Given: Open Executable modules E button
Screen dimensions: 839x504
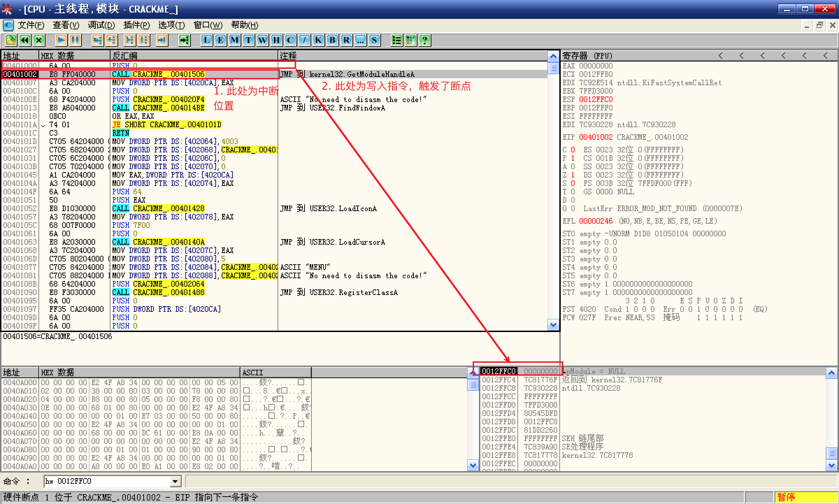Looking at the screenshot, I should pyautogui.click(x=221, y=40).
